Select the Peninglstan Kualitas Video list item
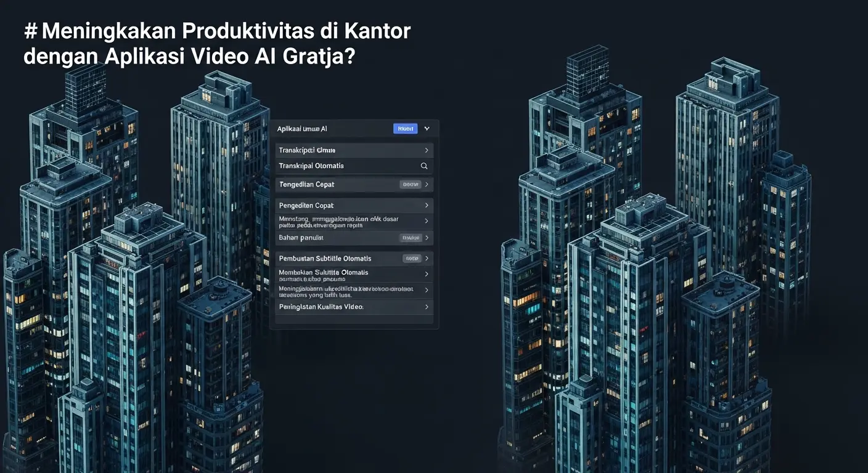Viewport: 868px width, 473px height. [x=345, y=307]
